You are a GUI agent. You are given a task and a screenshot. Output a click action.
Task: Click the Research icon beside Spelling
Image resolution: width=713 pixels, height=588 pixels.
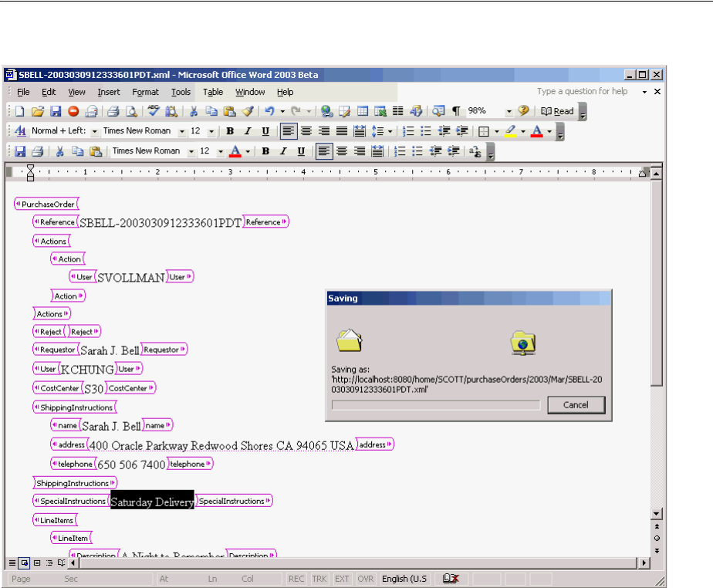[171, 111]
